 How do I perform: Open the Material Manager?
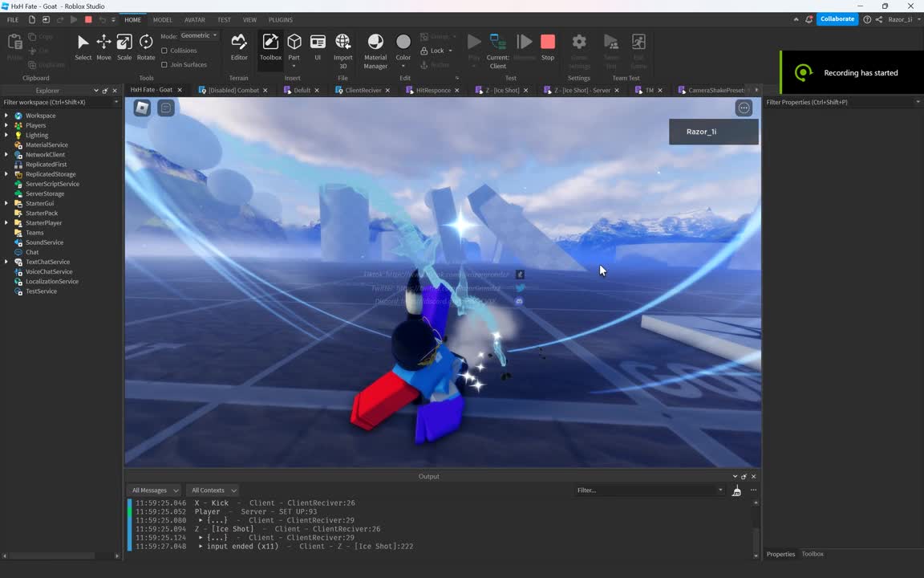(x=375, y=50)
